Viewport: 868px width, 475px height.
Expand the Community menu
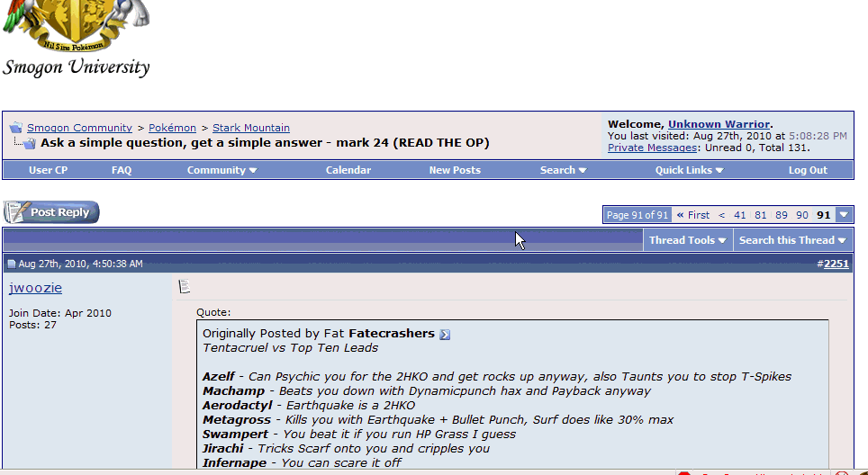pos(222,170)
